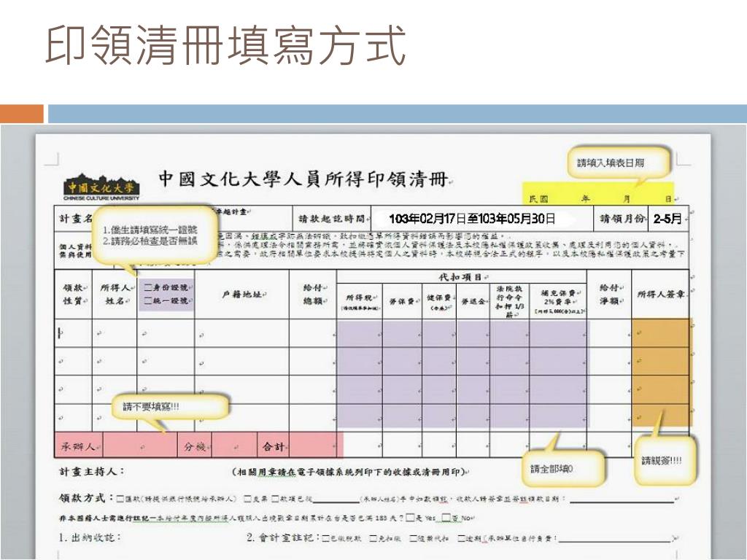The image size is (747, 560).
Task: Click the yellow 民國 年 月 日 date field
Action: [598, 193]
